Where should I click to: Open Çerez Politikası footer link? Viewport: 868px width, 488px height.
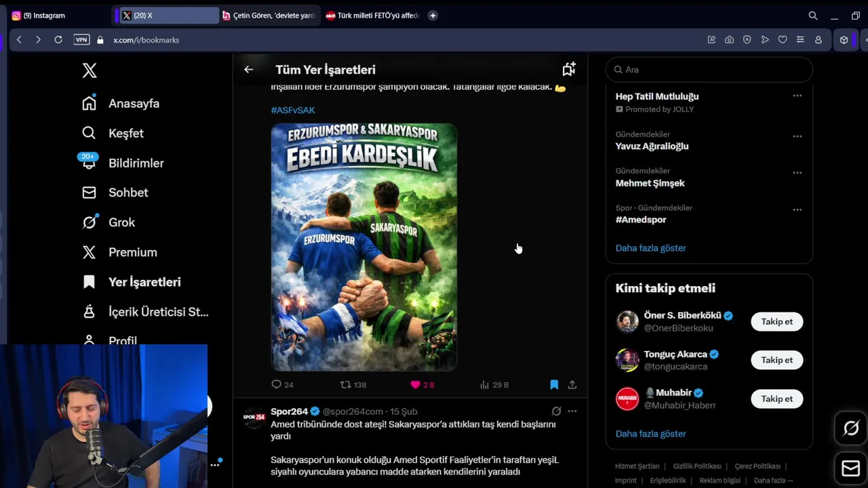(757, 466)
